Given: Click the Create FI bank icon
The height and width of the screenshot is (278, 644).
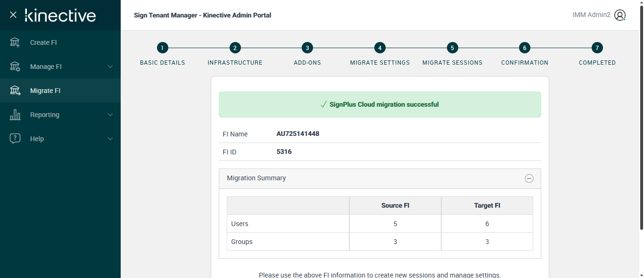Looking at the screenshot, I should click(x=15, y=42).
